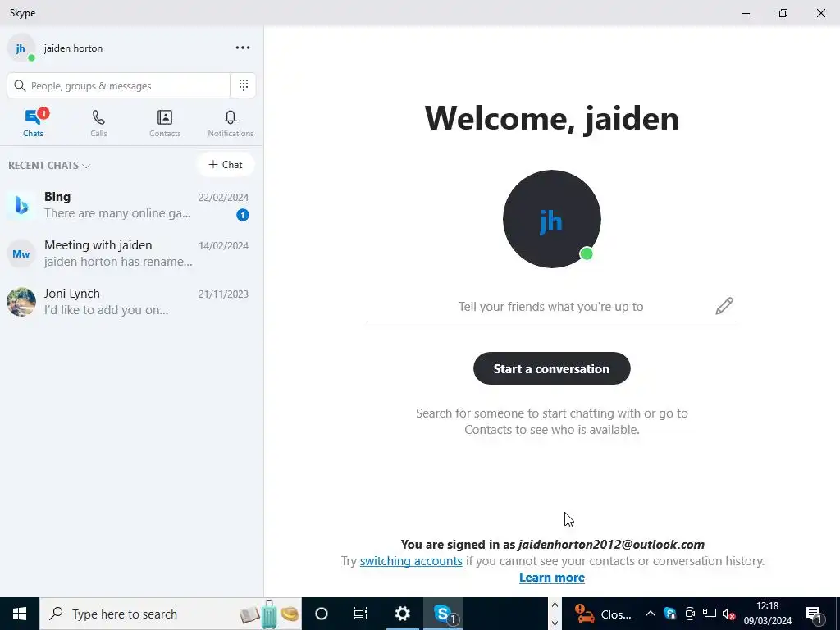
Task: Open the Windows Start menu
Action: pyautogui.click(x=20, y=614)
